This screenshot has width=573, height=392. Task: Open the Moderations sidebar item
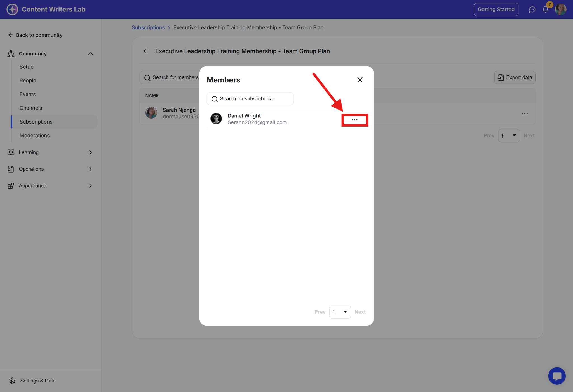point(34,136)
